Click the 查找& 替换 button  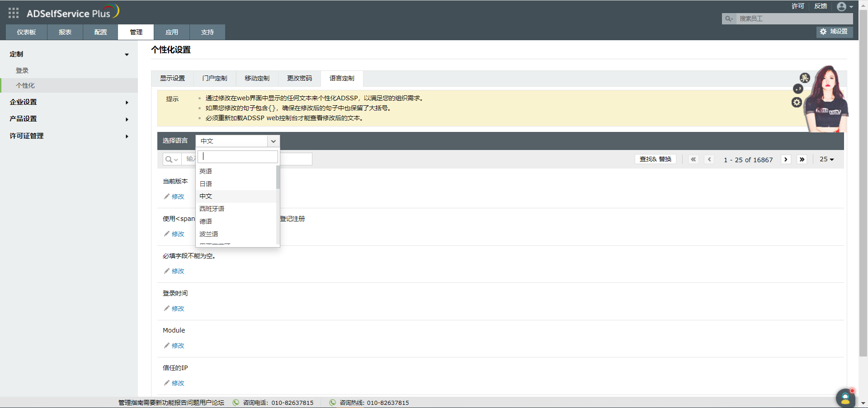655,159
